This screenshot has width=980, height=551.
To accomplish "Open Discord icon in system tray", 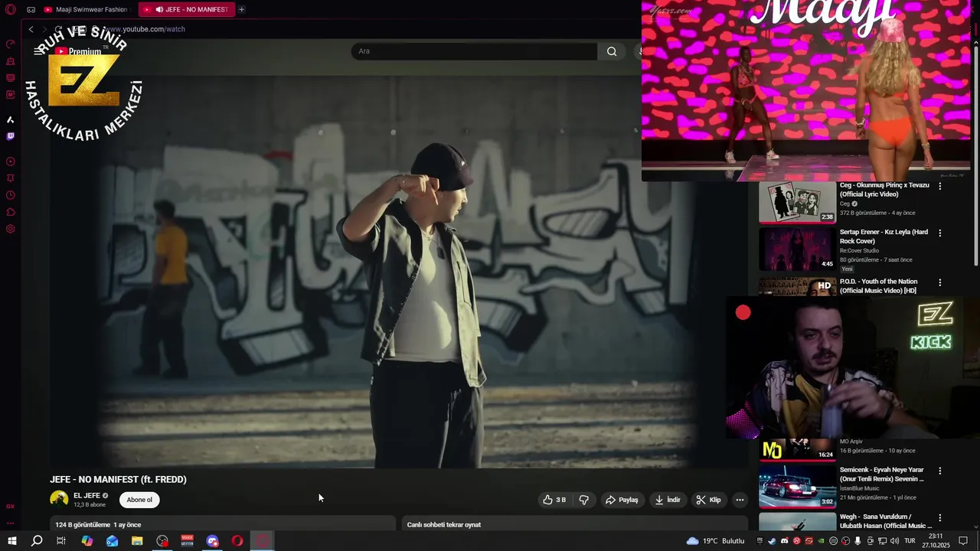I will pyautogui.click(x=784, y=541).
